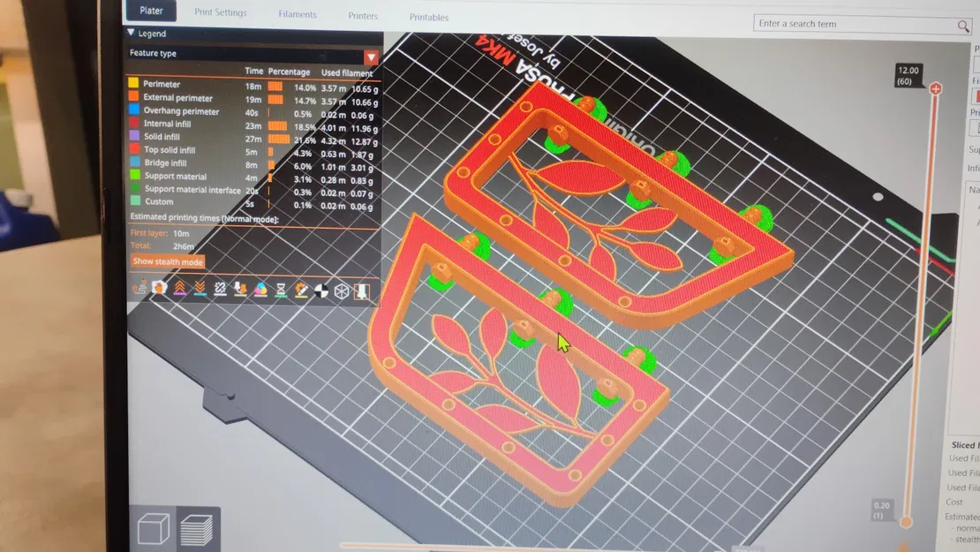Click Show stealth mode button
Screen dimensions: 980x552
click(168, 262)
